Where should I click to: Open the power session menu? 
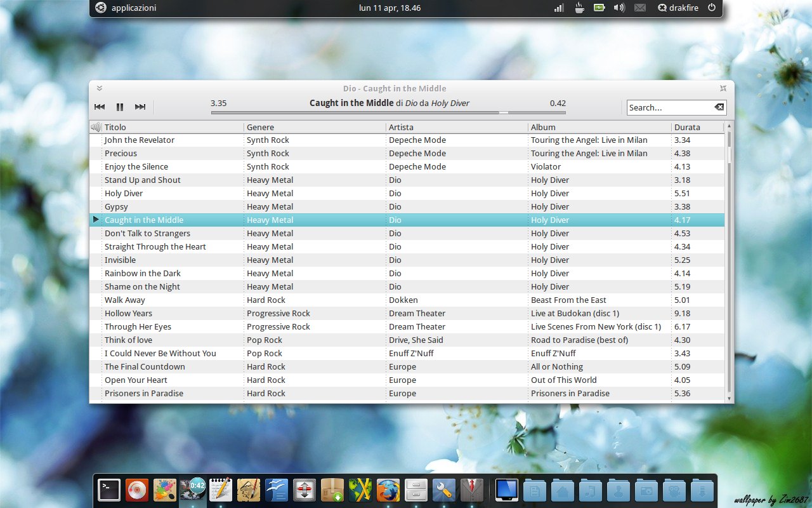[x=712, y=8]
